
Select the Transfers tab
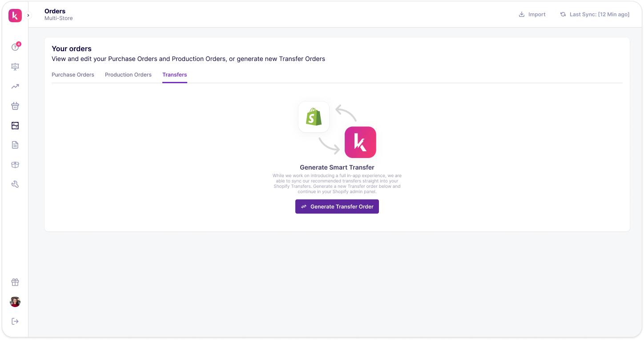pyautogui.click(x=175, y=75)
